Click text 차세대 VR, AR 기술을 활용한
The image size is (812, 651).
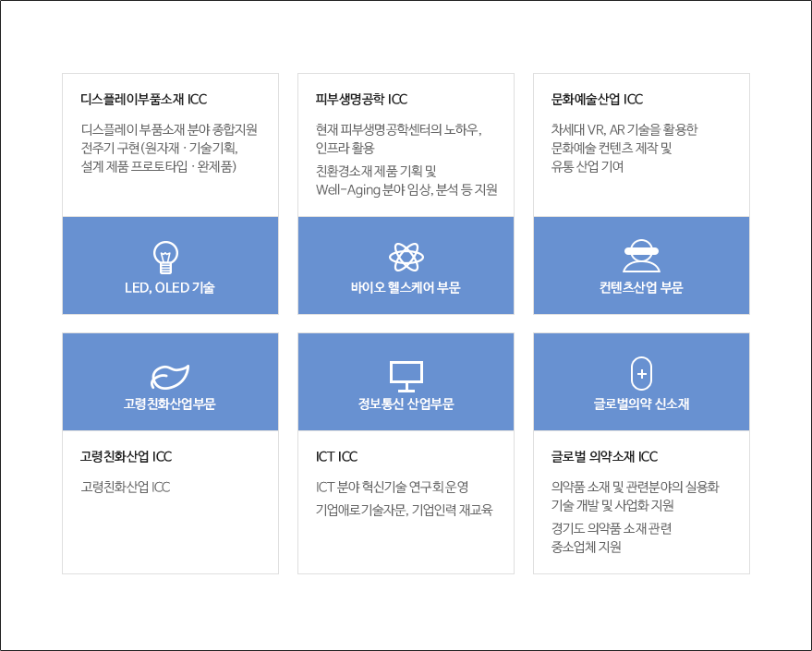coord(624,129)
